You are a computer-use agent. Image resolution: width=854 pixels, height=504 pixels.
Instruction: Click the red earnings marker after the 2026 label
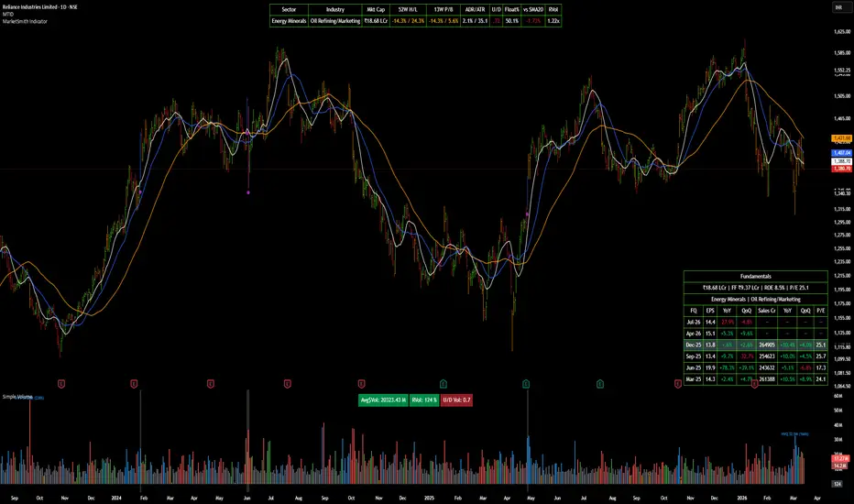coord(754,385)
